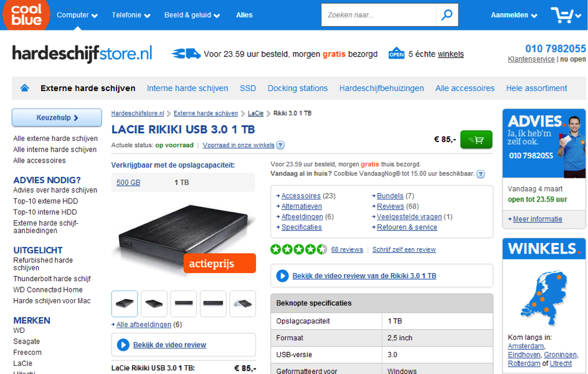588x374 pixels.
Task: Click the Coolblue logo
Action: (26, 15)
